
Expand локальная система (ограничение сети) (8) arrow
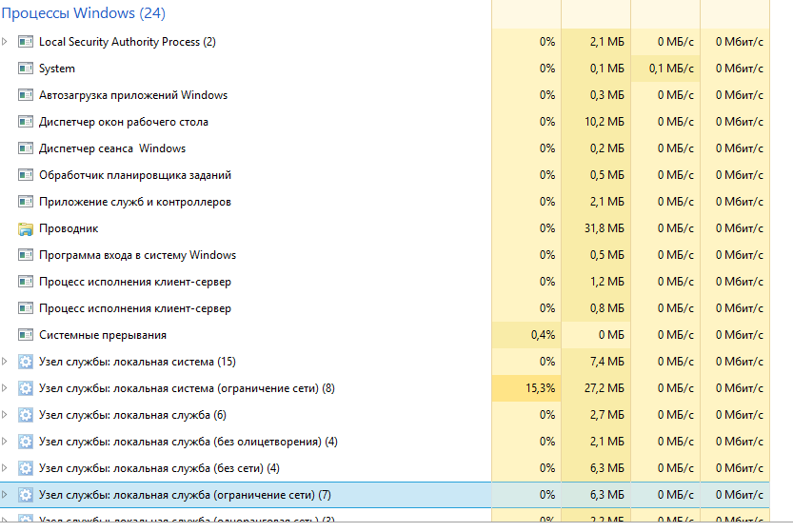click(x=5, y=388)
